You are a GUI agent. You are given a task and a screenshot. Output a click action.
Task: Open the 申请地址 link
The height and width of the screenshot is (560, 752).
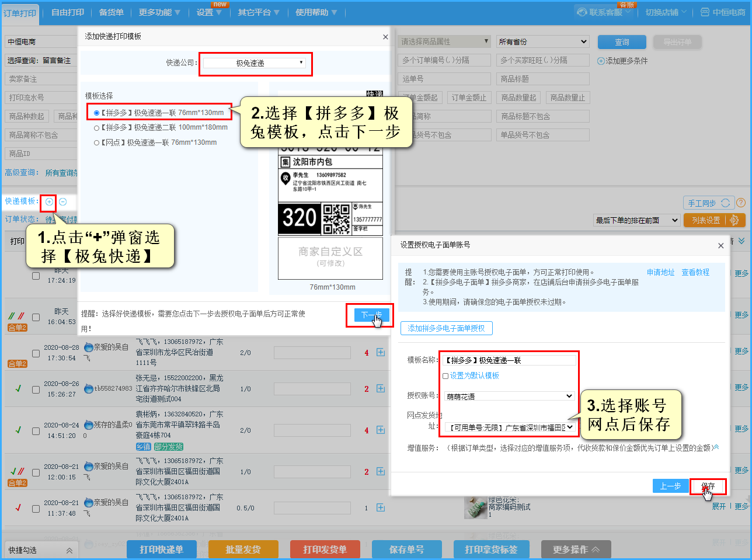coord(660,272)
